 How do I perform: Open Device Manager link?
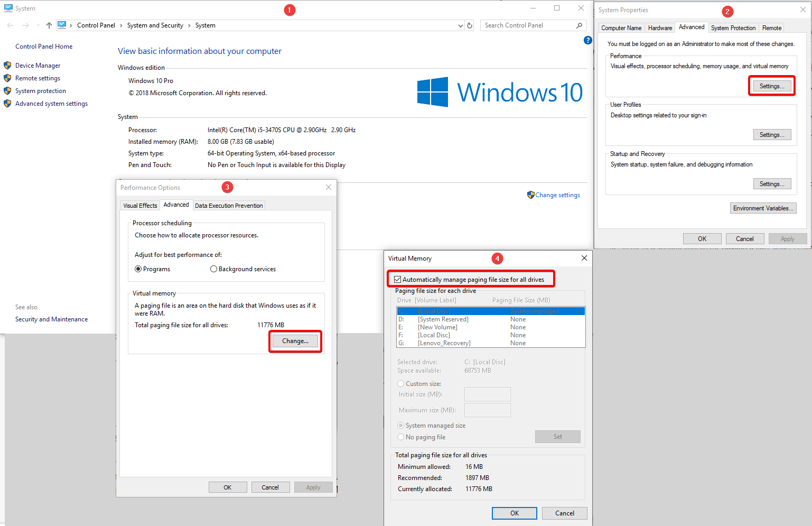[x=38, y=66]
